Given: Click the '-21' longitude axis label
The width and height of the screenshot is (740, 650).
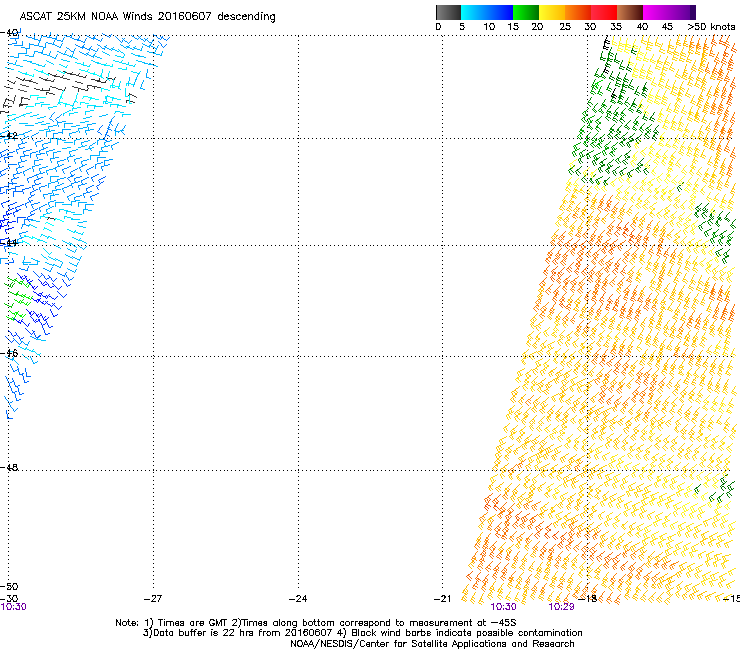Looking at the screenshot, I should (x=442, y=599).
